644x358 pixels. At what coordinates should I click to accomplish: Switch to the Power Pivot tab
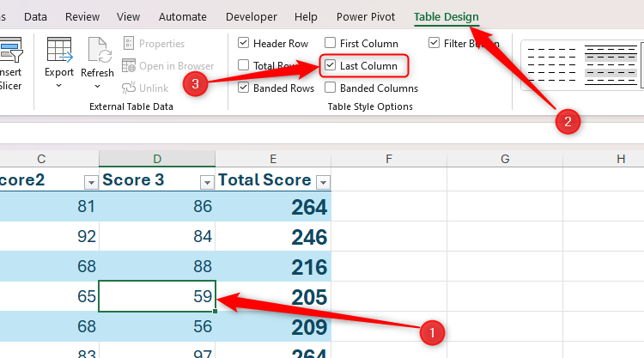tap(367, 16)
